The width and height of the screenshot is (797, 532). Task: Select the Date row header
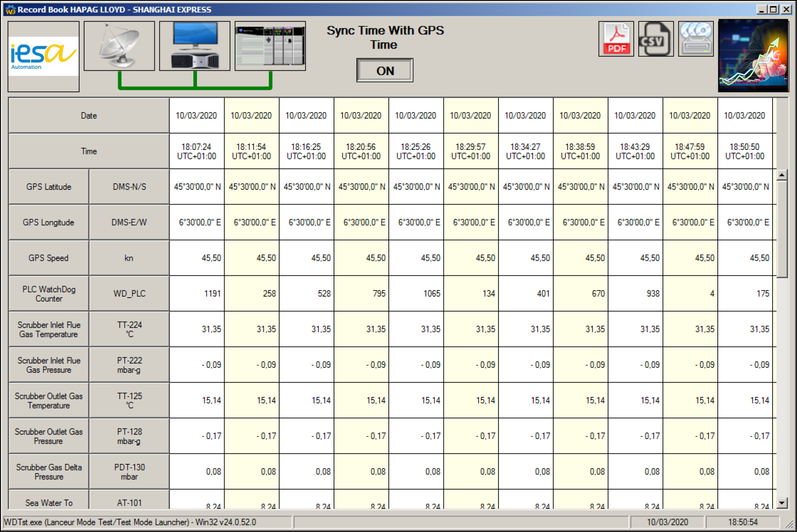point(89,116)
